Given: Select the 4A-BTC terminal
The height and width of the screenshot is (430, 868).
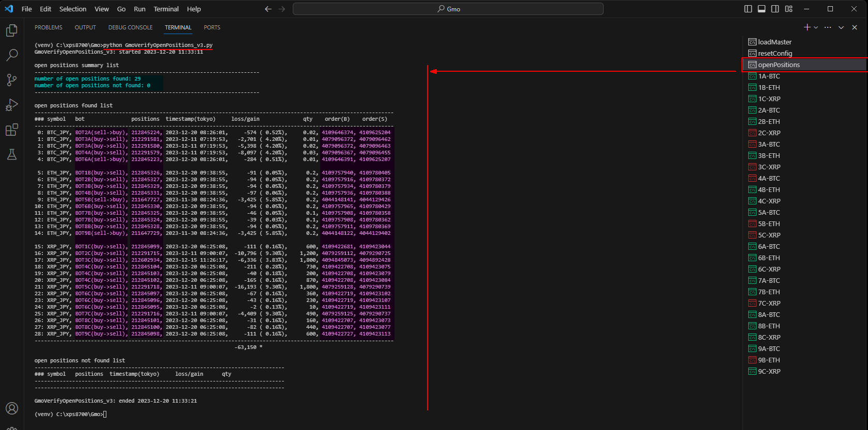Looking at the screenshot, I should 805,178.
